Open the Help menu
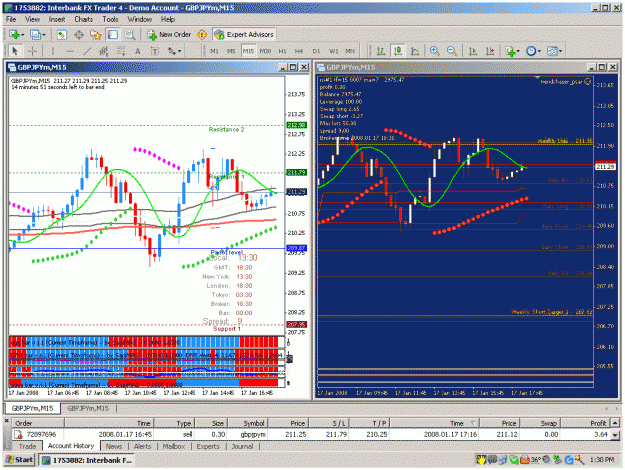The width and height of the screenshot is (625, 470). click(167, 19)
